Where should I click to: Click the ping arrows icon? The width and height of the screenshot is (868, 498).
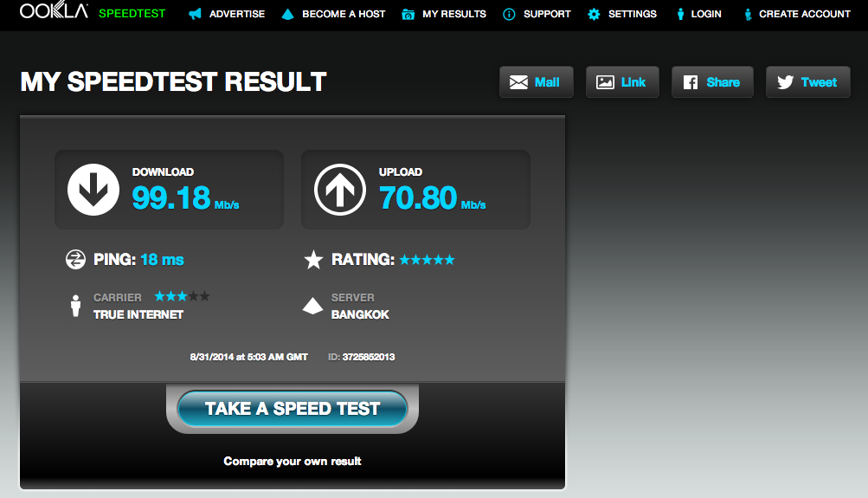(x=75, y=259)
